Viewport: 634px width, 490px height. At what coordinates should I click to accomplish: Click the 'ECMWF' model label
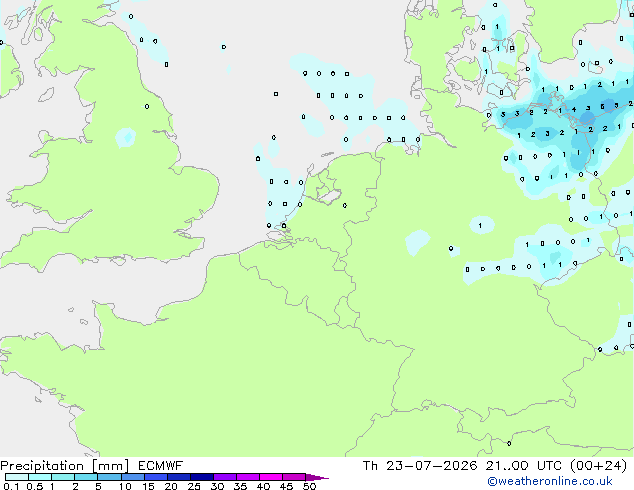point(160,466)
